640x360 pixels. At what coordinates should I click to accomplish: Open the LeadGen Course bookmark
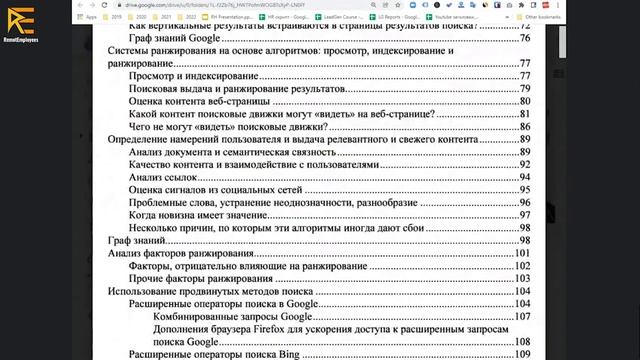[x=339, y=17]
